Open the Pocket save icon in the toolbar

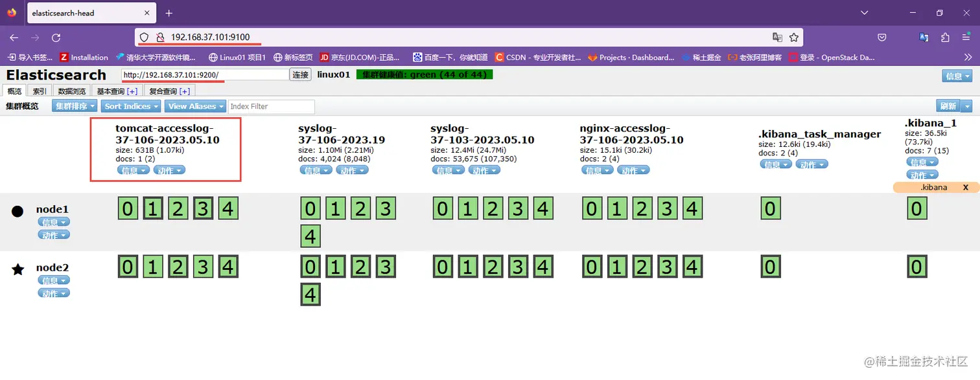click(882, 38)
